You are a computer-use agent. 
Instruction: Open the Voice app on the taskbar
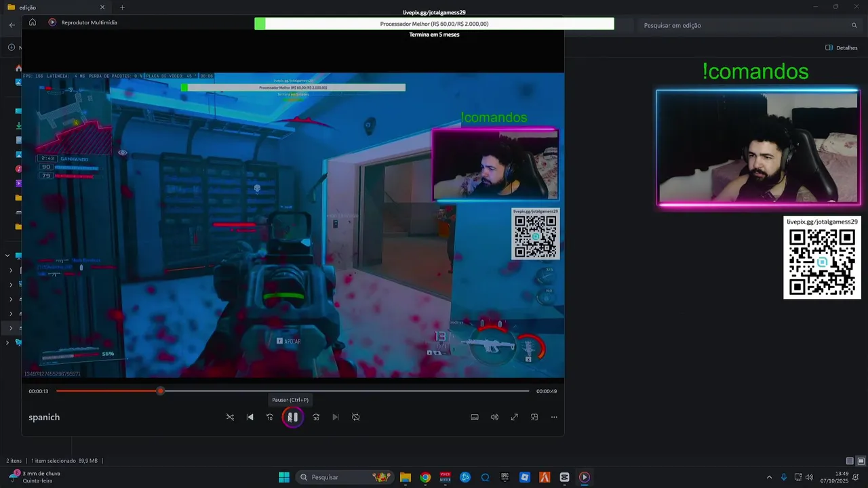point(446,477)
